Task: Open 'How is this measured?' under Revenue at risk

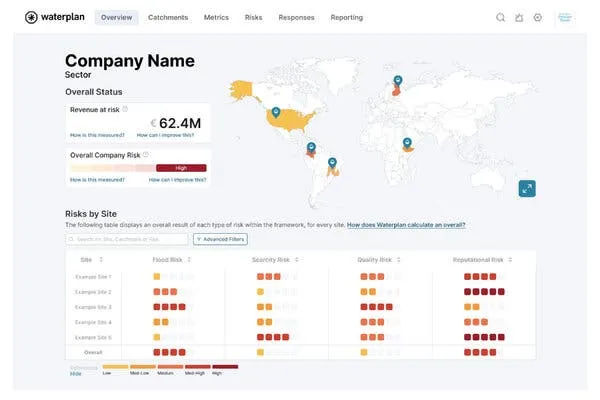Action: [x=97, y=135]
